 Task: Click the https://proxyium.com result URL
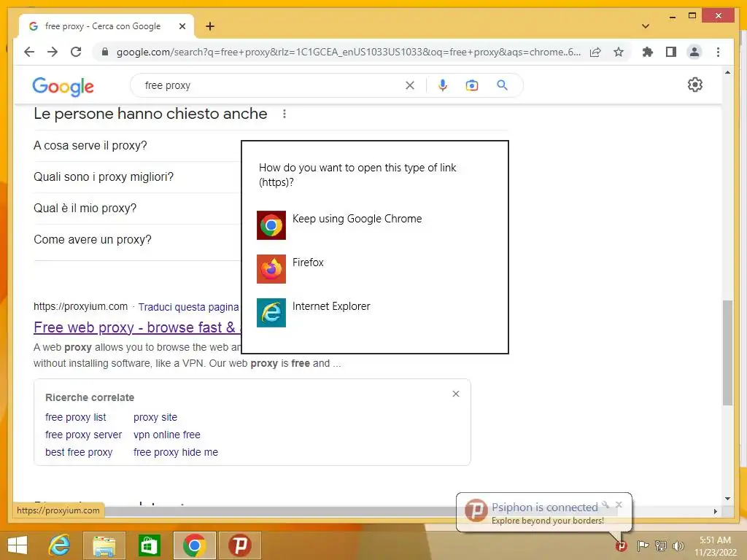[x=80, y=307]
